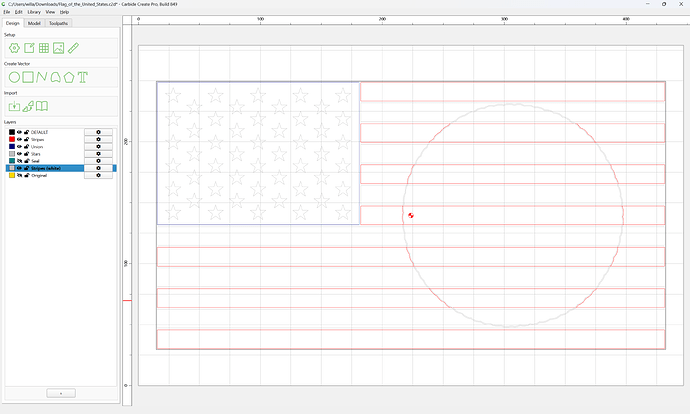Select the Text tool
The width and height of the screenshot is (690, 414).
[83, 77]
